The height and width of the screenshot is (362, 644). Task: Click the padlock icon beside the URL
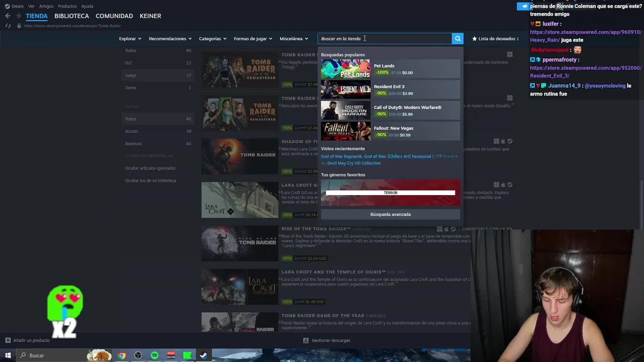(x=19, y=26)
